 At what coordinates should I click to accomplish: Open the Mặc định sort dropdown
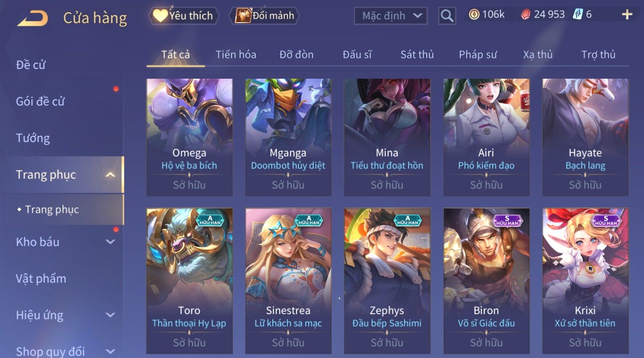coord(390,16)
